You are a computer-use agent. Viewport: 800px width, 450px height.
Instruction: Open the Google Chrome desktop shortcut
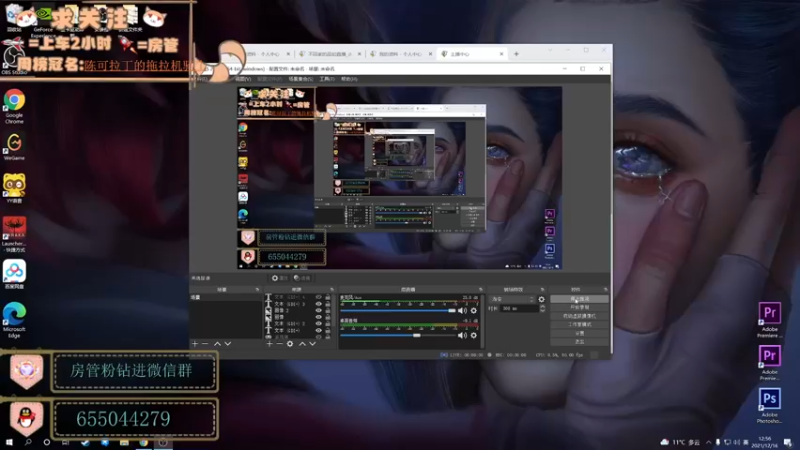tap(14, 106)
